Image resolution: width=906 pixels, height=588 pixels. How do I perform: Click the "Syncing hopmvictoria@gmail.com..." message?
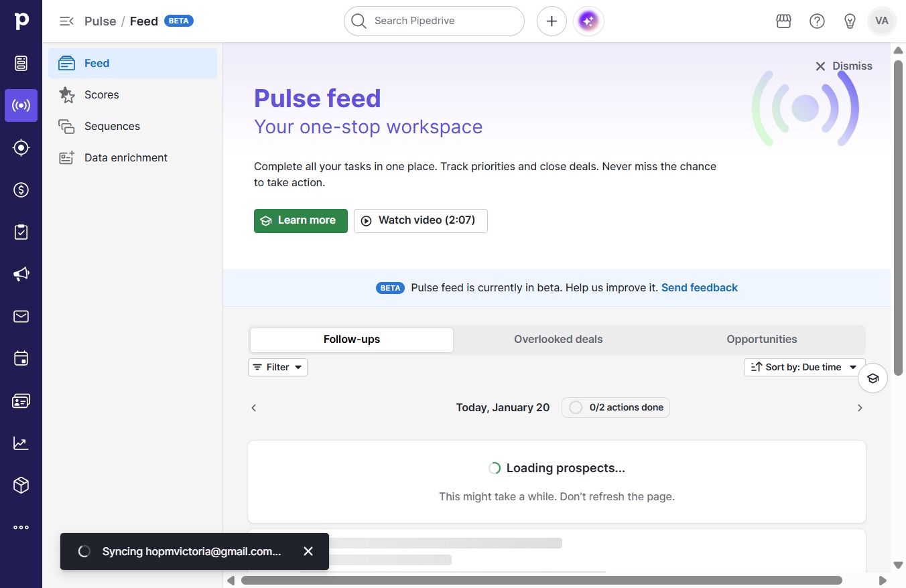(192, 551)
